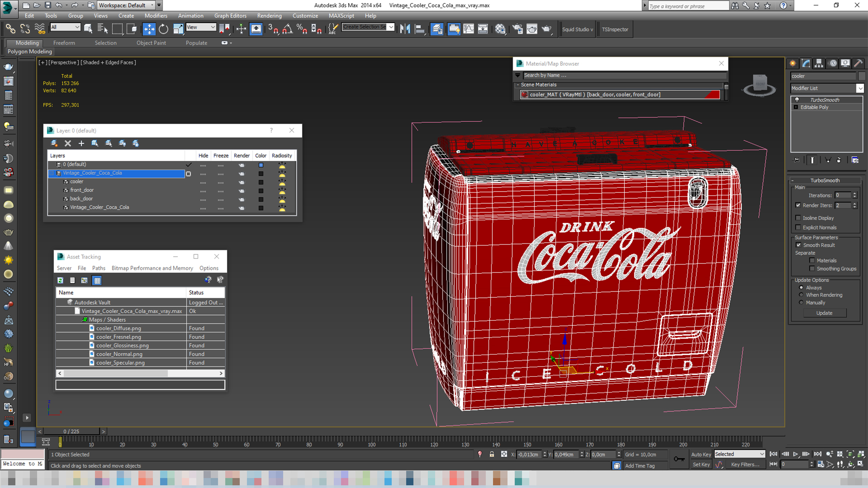The height and width of the screenshot is (488, 868).
Task: Open the Rendering menu
Action: pyautogui.click(x=269, y=16)
